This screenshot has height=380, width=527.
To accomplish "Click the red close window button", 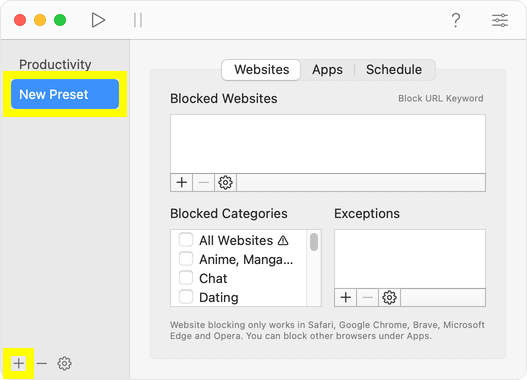I will point(20,20).
